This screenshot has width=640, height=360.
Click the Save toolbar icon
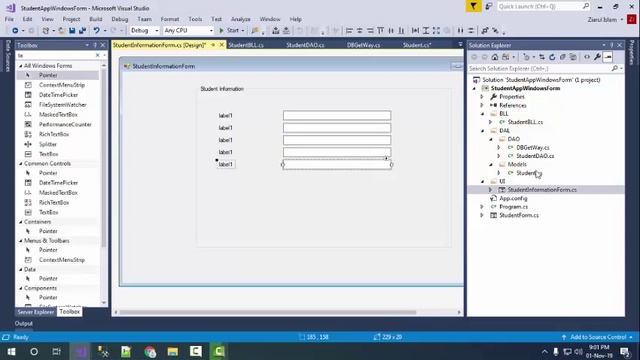tap(72, 31)
